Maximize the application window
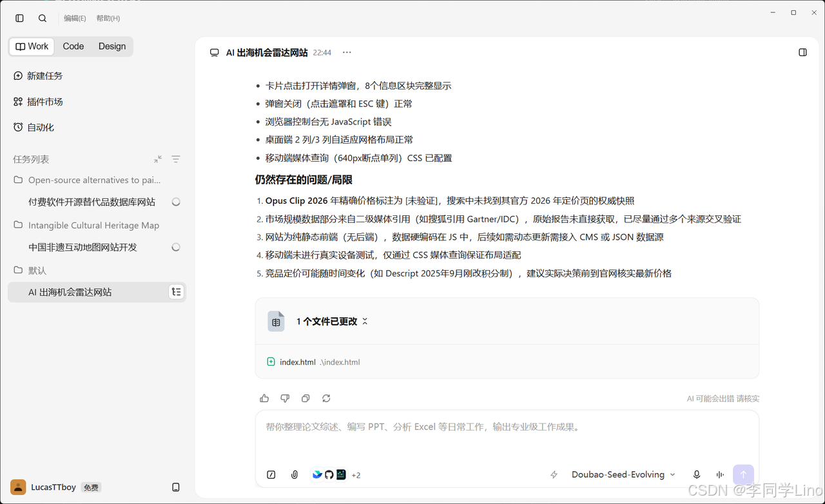The width and height of the screenshot is (825, 504). (x=793, y=12)
